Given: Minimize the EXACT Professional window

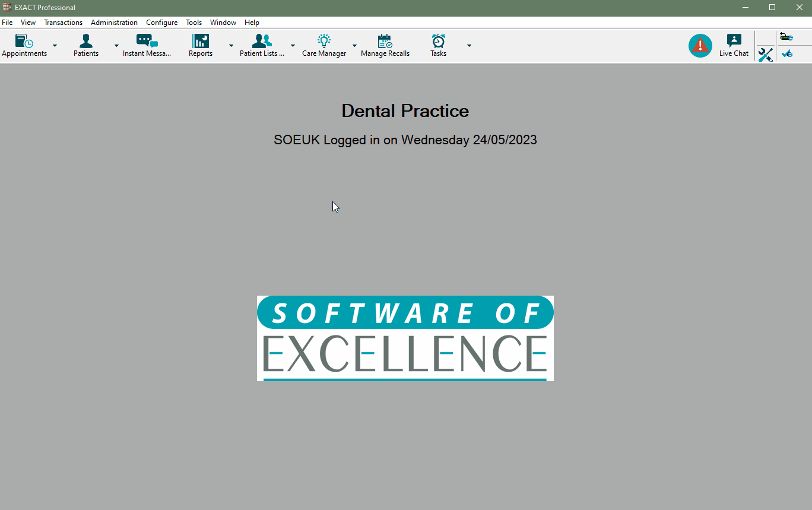Looking at the screenshot, I should point(746,7).
